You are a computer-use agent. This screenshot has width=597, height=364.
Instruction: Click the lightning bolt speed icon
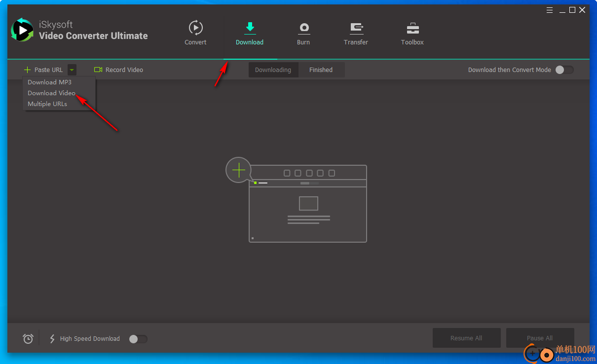52,339
